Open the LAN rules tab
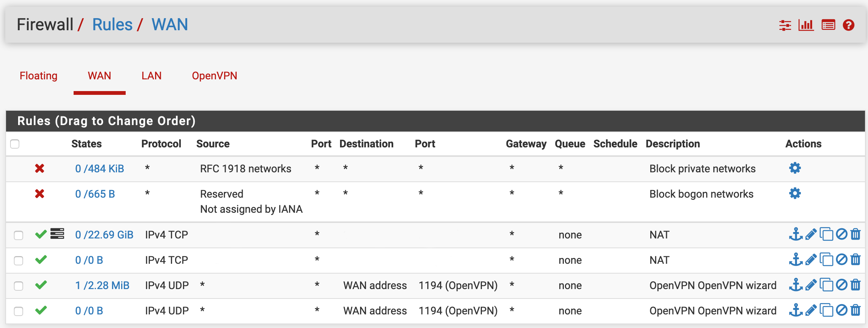The width and height of the screenshot is (868, 328). click(x=151, y=76)
